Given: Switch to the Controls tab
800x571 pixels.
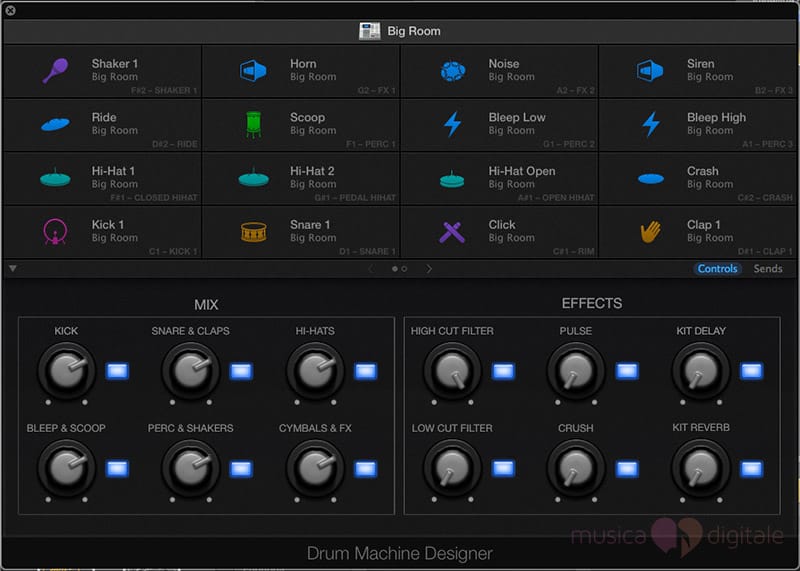Looking at the screenshot, I should tap(717, 268).
